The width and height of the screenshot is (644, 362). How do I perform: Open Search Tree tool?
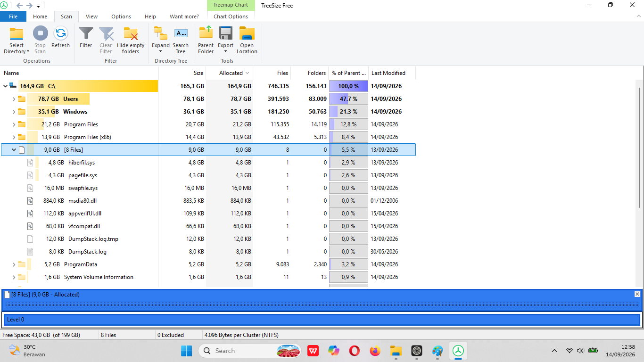pos(181,41)
